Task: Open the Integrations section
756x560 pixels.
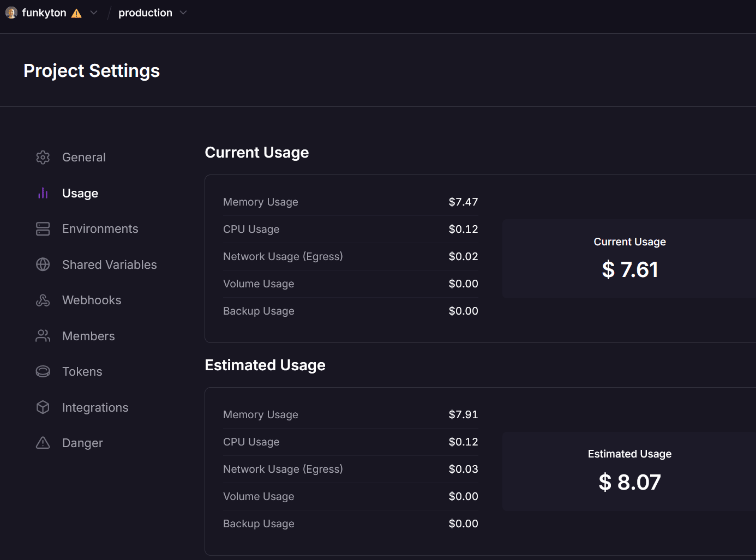Action: tap(95, 407)
